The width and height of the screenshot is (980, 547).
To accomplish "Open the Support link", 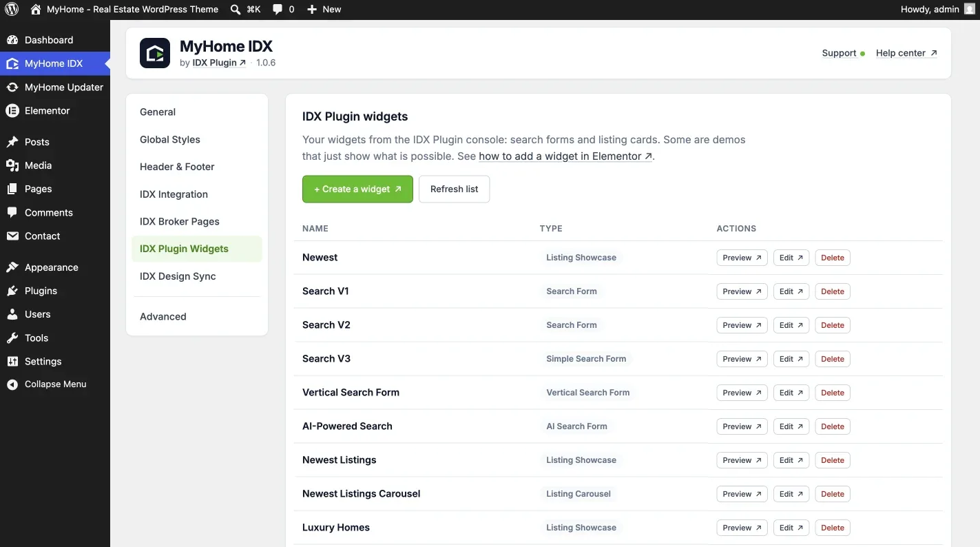I will 843,53.
